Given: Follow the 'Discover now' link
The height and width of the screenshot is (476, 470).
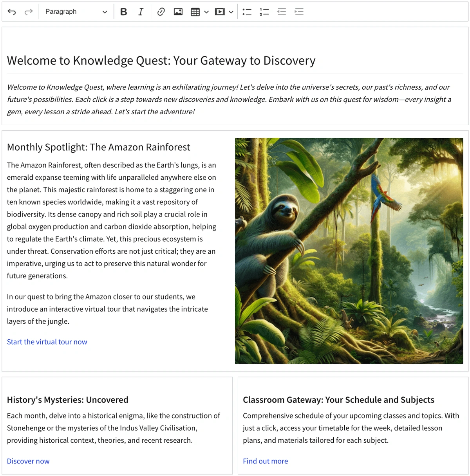Looking at the screenshot, I should tap(28, 461).
